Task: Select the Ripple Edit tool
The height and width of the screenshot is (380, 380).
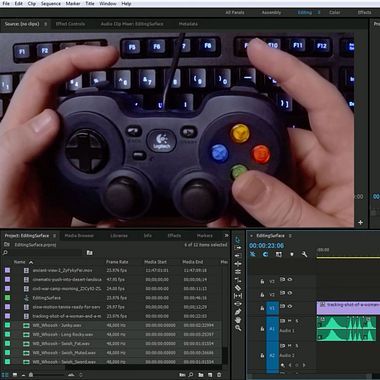Action: click(x=238, y=264)
